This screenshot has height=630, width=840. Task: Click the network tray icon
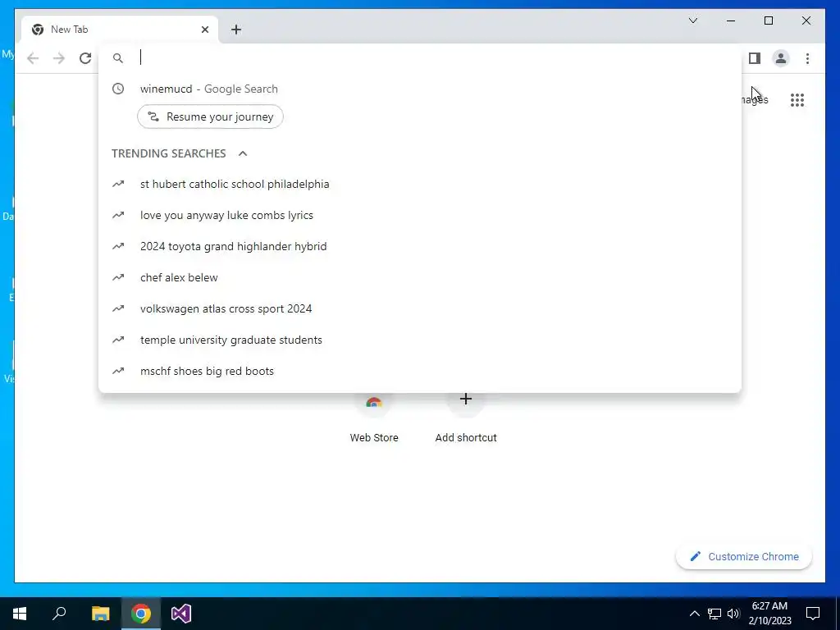pyautogui.click(x=714, y=614)
